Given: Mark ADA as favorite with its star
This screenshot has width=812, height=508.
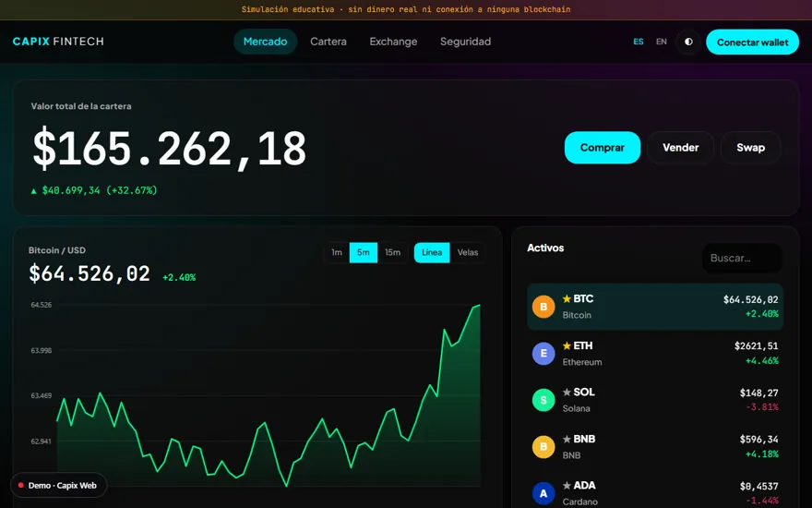Looking at the screenshot, I should pos(567,486).
